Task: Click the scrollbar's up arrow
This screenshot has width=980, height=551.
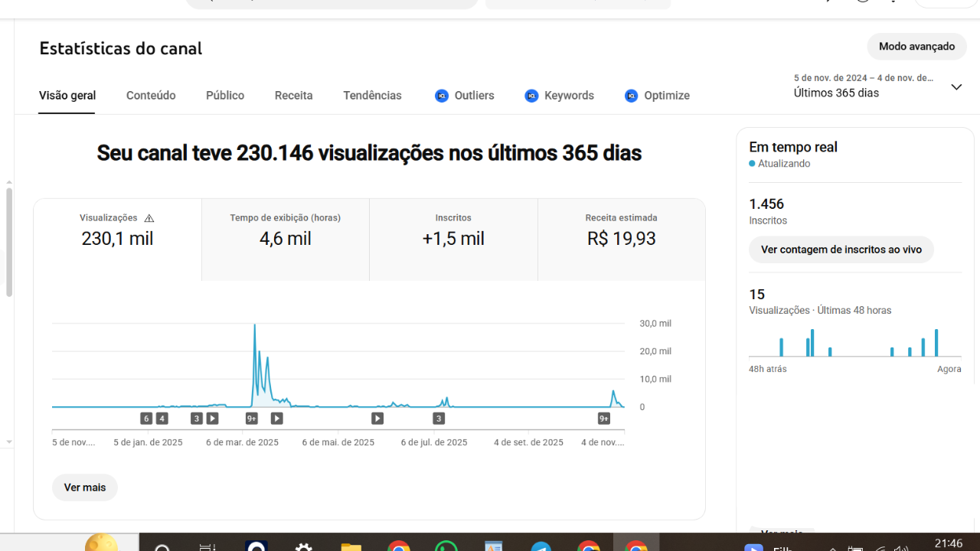Action: [9, 182]
